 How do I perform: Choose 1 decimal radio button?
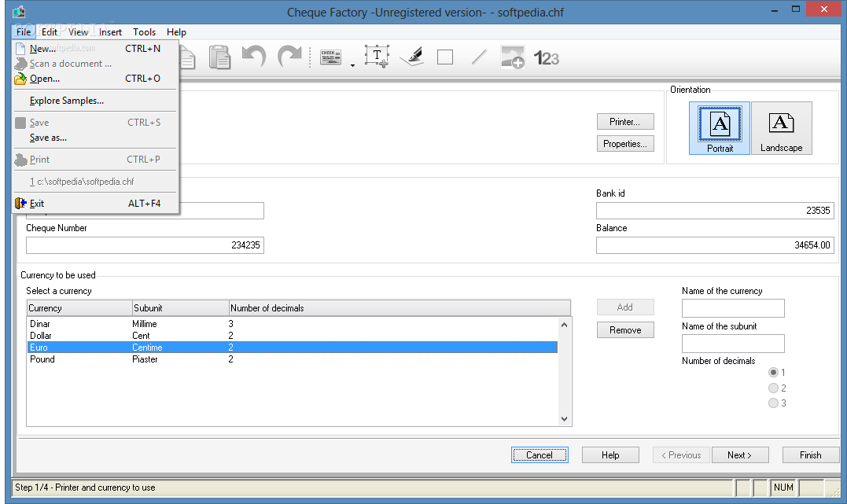coord(774,372)
